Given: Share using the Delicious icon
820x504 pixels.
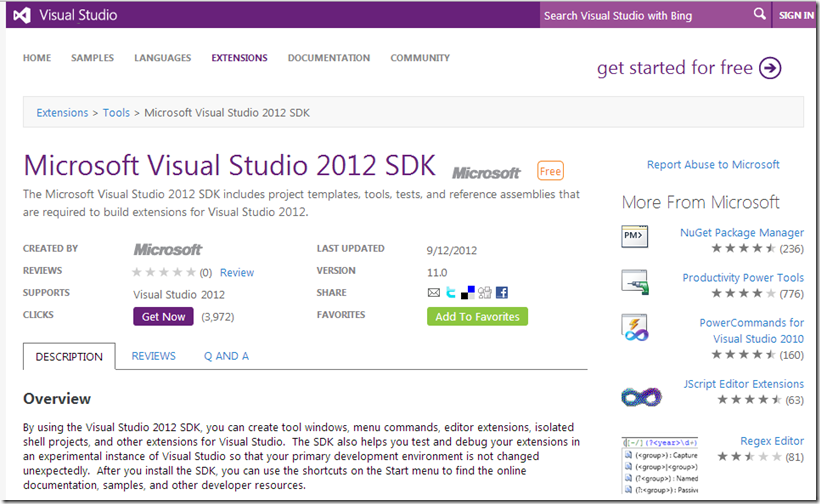Looking at the screenshot, I should 467,293.
